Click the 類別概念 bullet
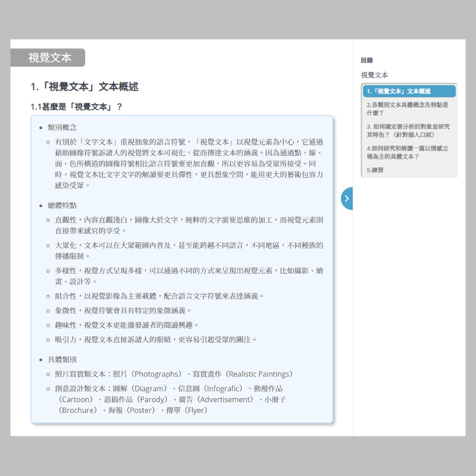Screen dimensions: 476x476 62,127
